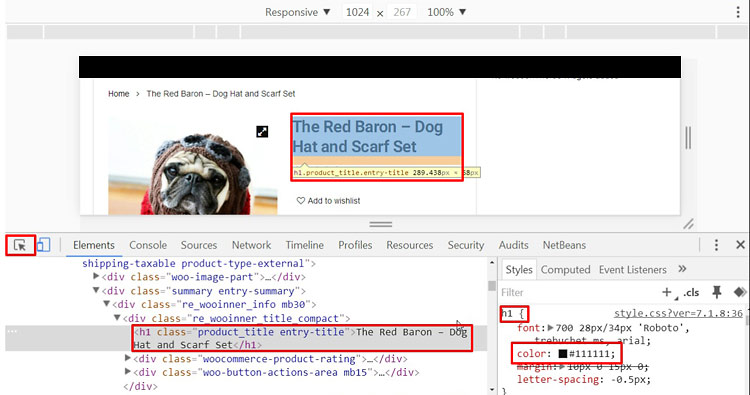Collapse the re_wooinner_info mb30 div
The image size is (750, 395).
(107, 304)
